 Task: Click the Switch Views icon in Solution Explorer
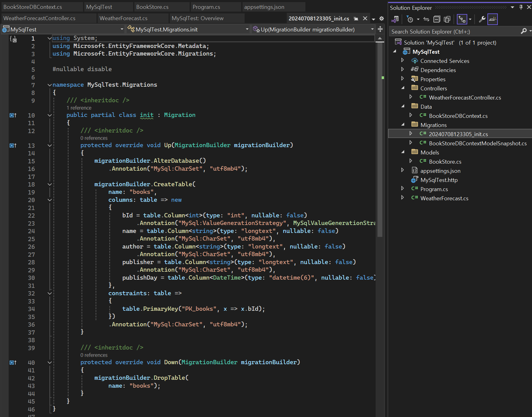pos(395,19)
